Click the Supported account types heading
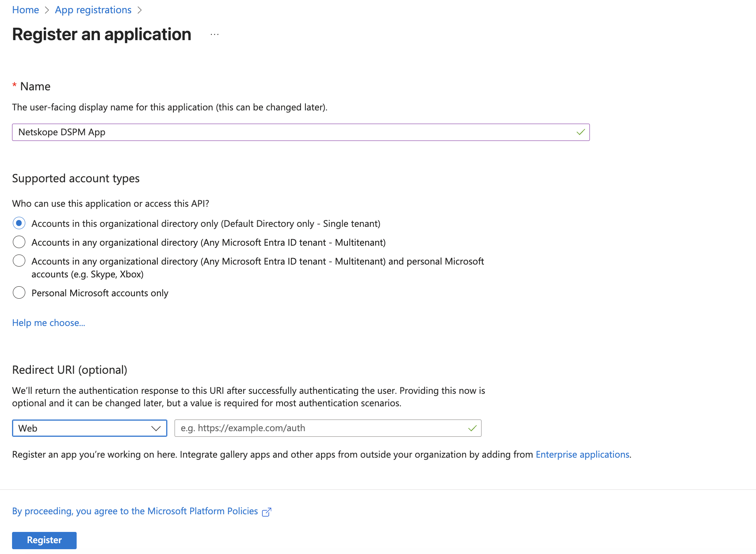 click(76, 179)
